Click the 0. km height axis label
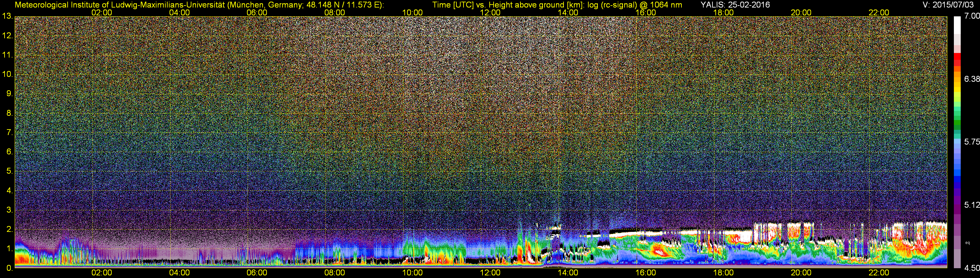 coord(9,268)
